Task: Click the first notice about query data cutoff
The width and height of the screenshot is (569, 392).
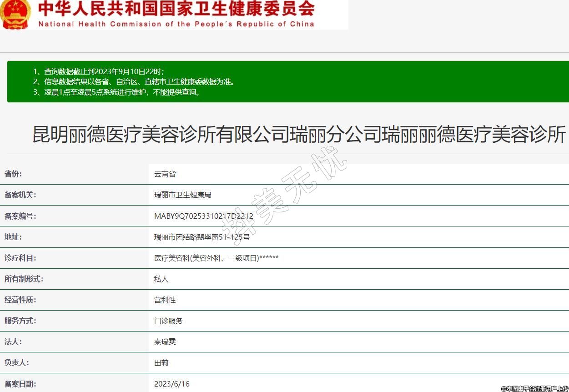Action: (x=98, y=71)
